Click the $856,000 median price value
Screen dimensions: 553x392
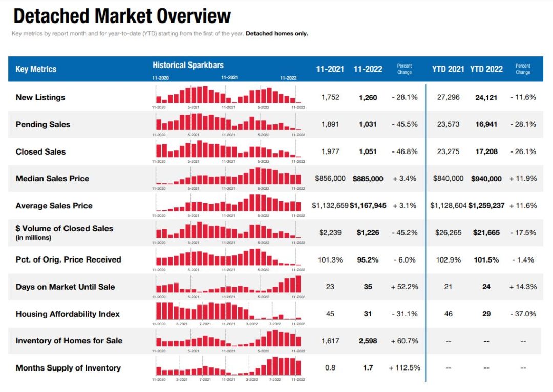tap(330, 179)
